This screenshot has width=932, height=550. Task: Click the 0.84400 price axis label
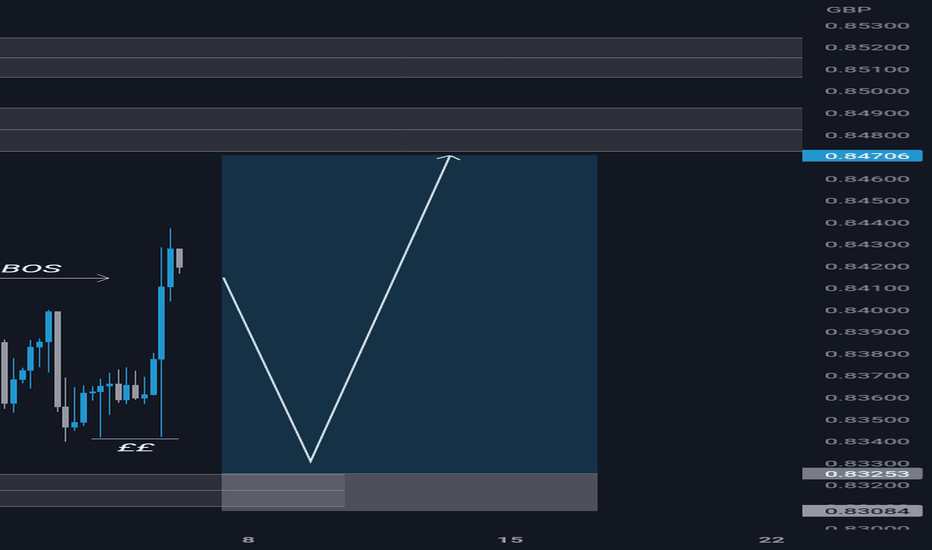(x=867, y=222)
